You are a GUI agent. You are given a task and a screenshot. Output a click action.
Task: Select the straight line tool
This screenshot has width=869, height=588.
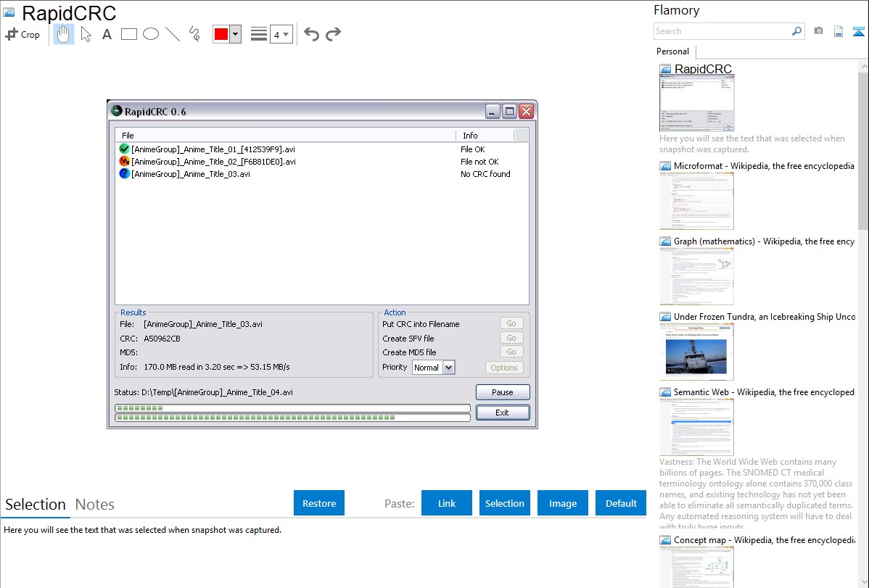(x=173, y=34)
